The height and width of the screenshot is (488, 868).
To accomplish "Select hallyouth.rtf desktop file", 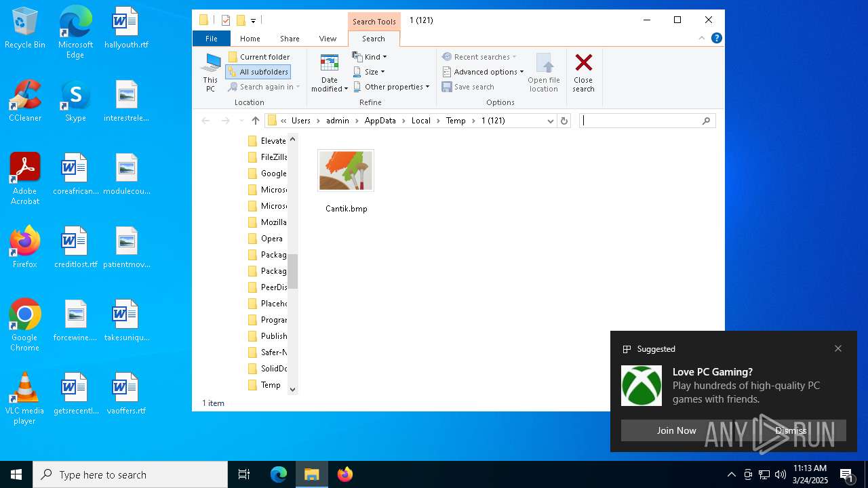I will click(126, 28).
